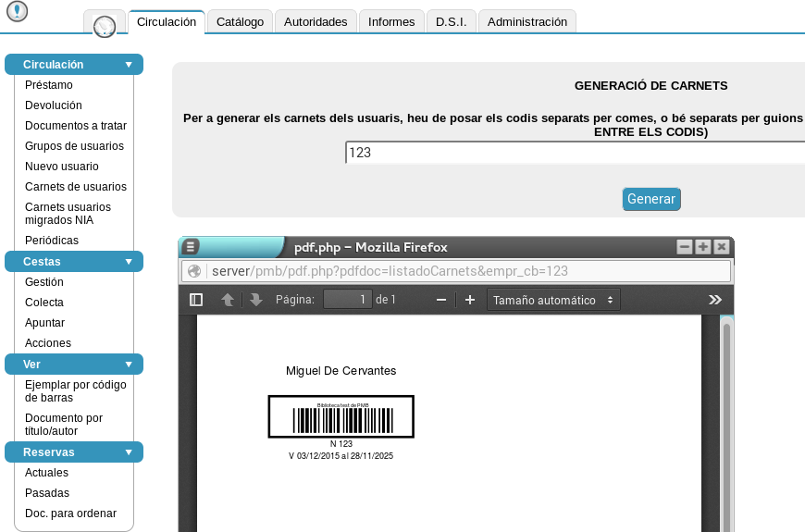
Task: Open more PDF tools via double-arrow icon
Action: (x=714, y=300)
